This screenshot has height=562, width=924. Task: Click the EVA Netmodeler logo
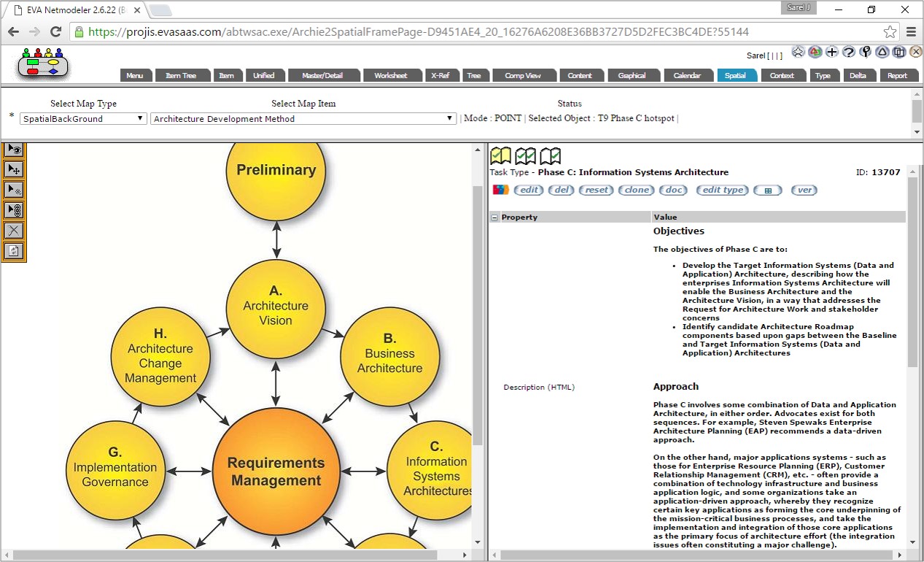(43, 63)
